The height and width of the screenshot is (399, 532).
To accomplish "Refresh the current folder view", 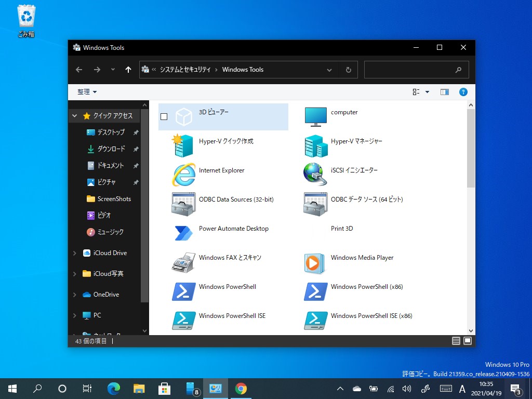I will coord(348,69).
